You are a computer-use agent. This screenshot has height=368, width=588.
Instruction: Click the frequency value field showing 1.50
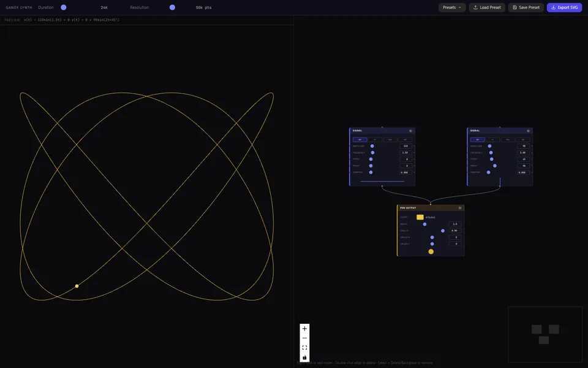405,153
